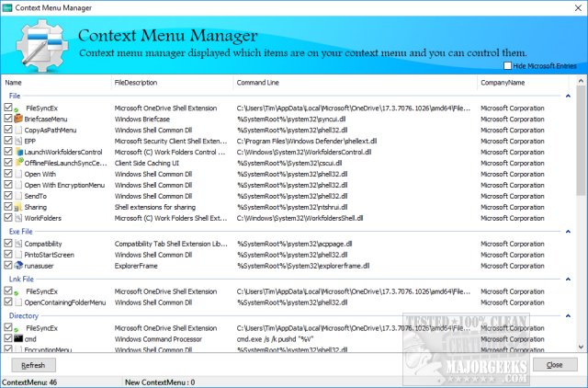Click the Open With row file icon
588x388 pixels.
coord(18,174)
